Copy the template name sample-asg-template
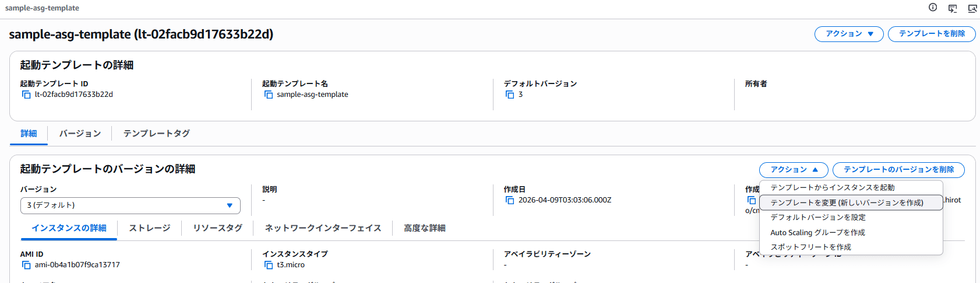The width and height of the screenshot is (980, 283). coord(269,95)
